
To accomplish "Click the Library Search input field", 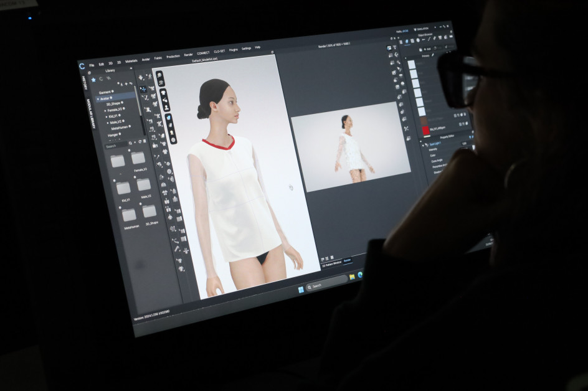I will [x=115, y=146].
